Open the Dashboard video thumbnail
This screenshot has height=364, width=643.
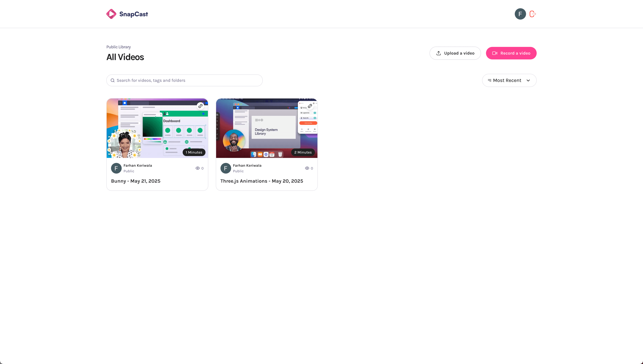point(157,128)
